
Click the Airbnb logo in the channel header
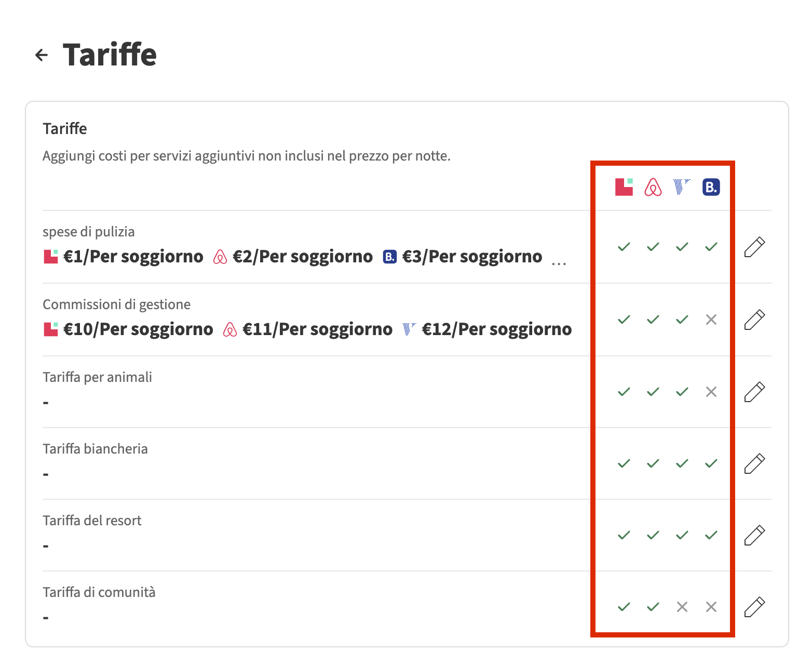point(653,187)
